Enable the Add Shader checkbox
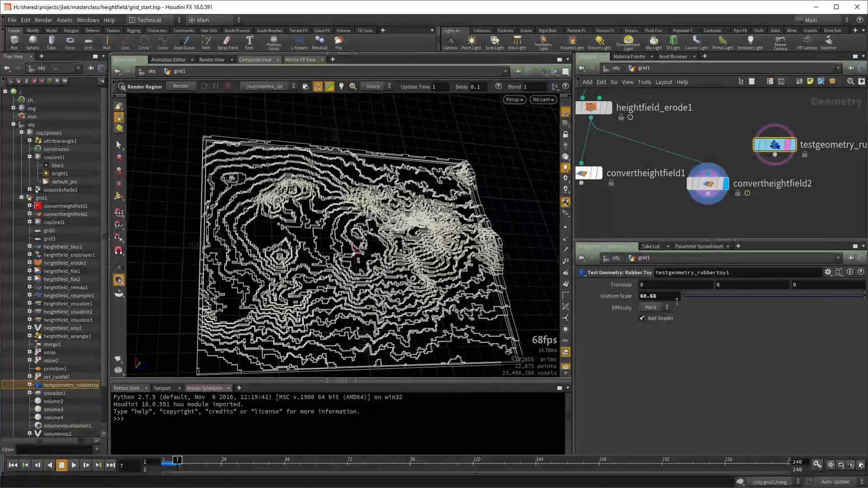 pos(642,318)
